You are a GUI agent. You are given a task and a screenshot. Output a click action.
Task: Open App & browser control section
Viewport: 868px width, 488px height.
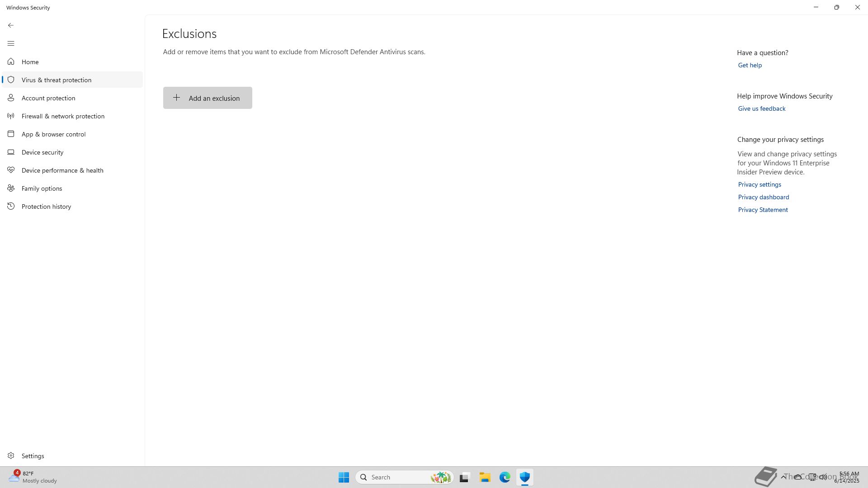tap(53, 134)
